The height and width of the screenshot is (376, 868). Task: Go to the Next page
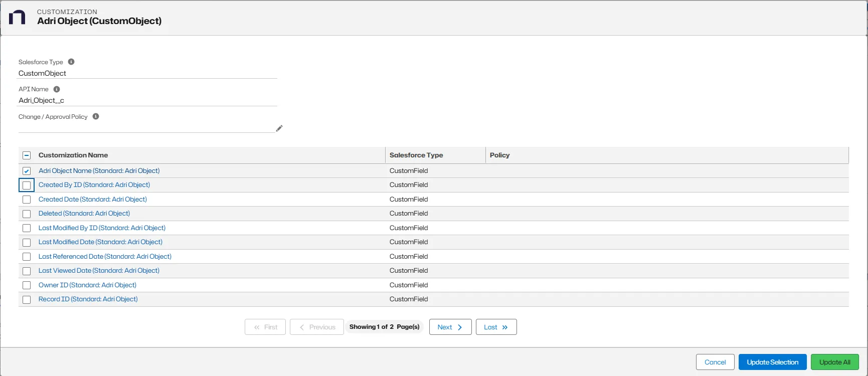450,327
